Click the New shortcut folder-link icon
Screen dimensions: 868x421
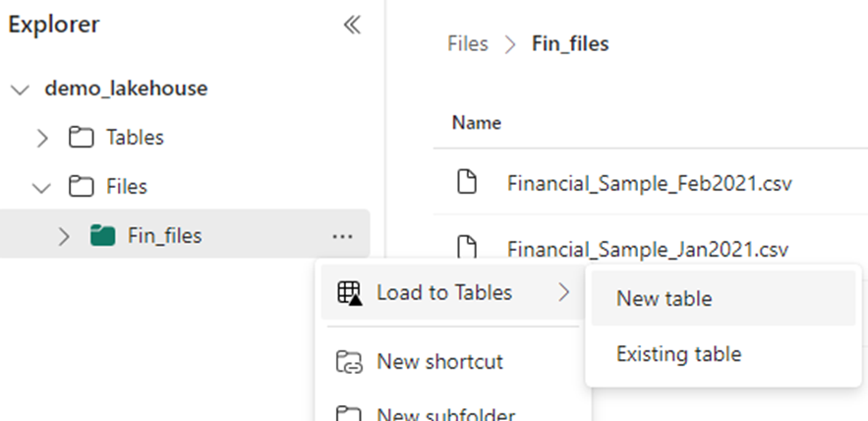(x=349, y=362)
